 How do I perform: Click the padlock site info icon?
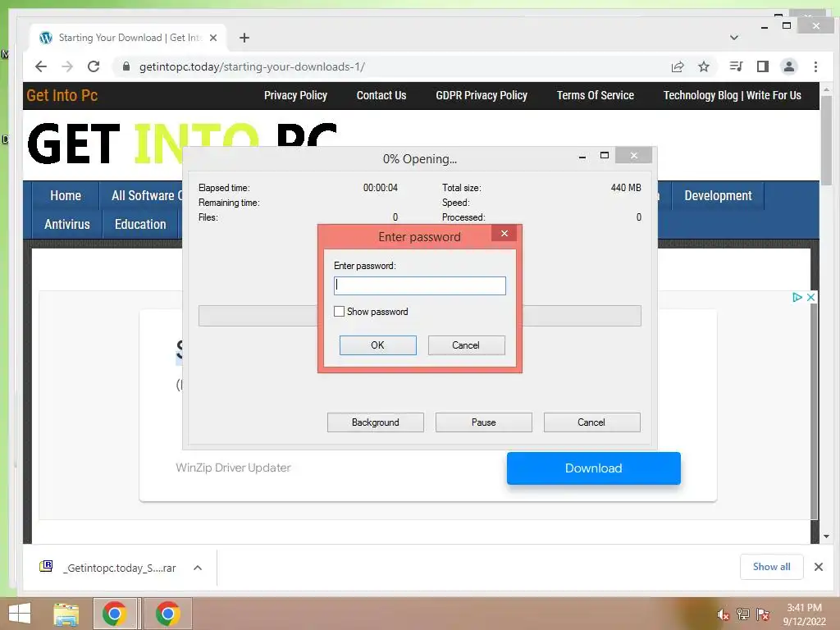click(126, 66)
